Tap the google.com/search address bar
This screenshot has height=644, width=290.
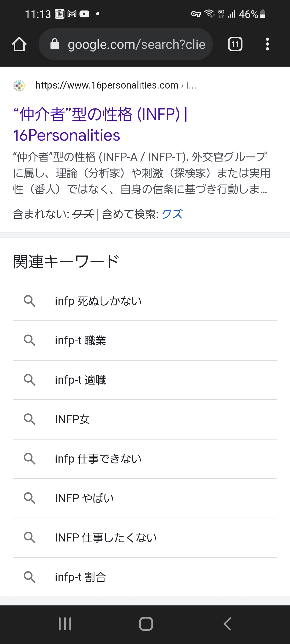point(136,44)
